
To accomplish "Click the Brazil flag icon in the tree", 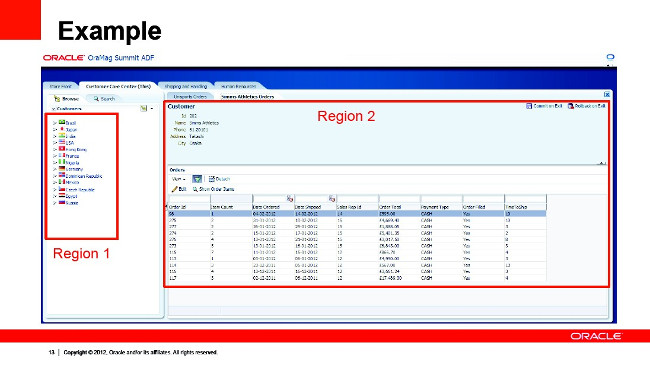I will coord(62,122).
